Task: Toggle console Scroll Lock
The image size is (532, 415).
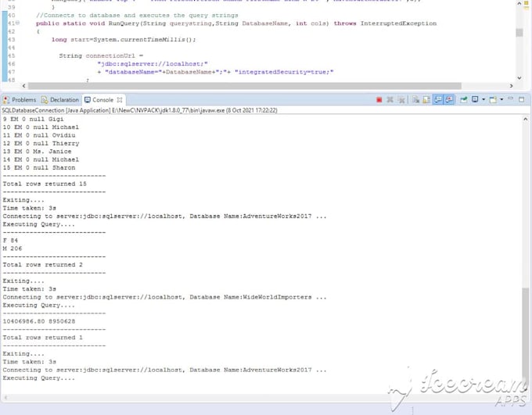Action: [x=426, y=100]
